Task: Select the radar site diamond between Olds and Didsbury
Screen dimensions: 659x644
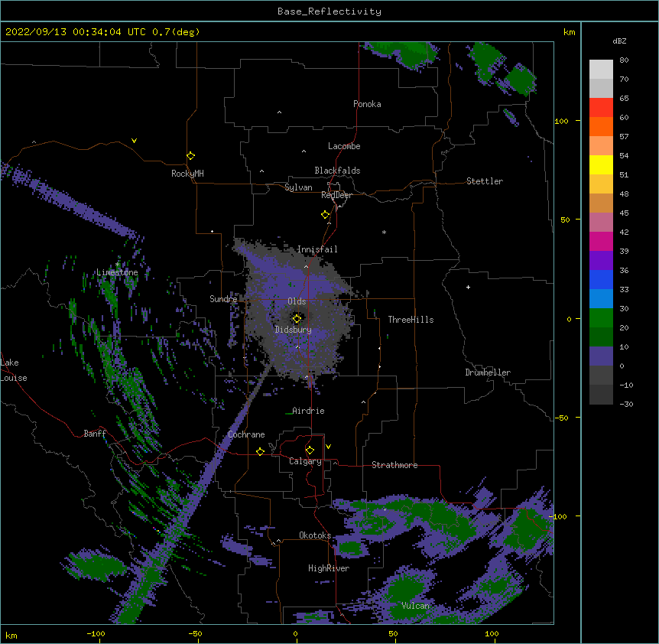Action: [297, 319]
